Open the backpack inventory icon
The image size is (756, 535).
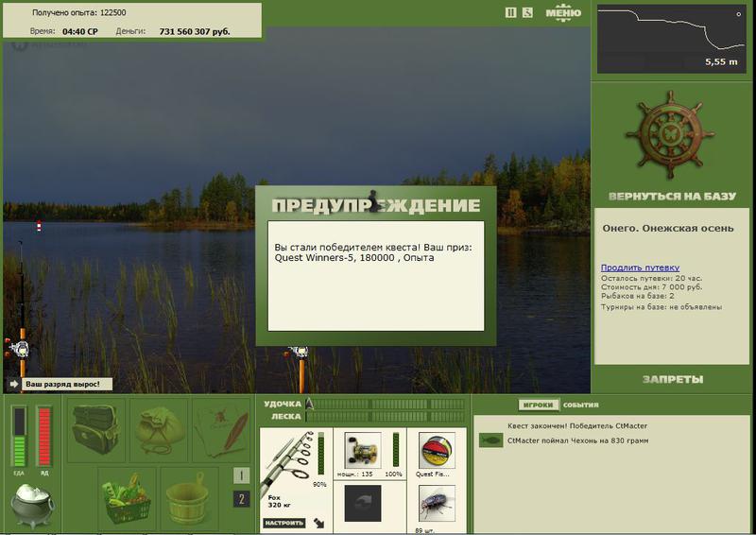click(x=96, y=430)
